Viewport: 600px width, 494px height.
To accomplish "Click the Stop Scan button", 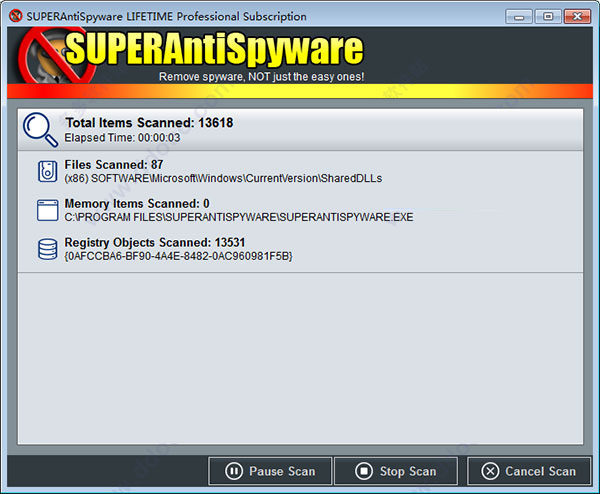I will [396, 471].
